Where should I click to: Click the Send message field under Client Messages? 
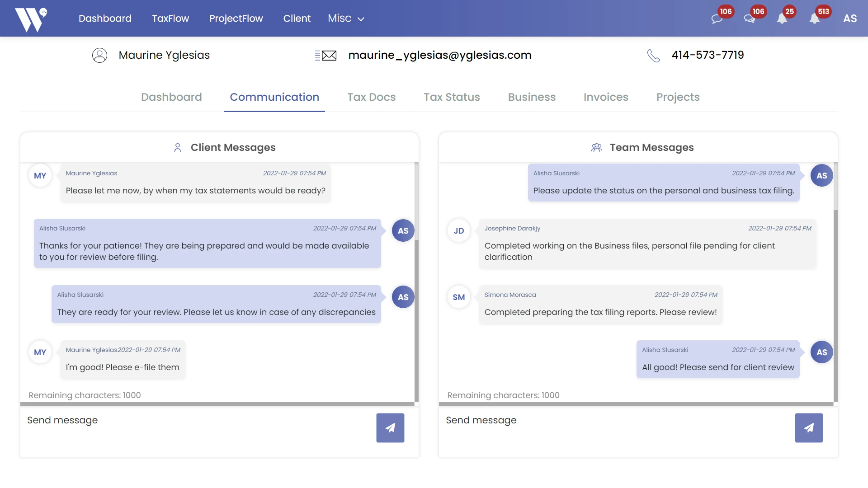pyautogui.click(x=136, y=420)
